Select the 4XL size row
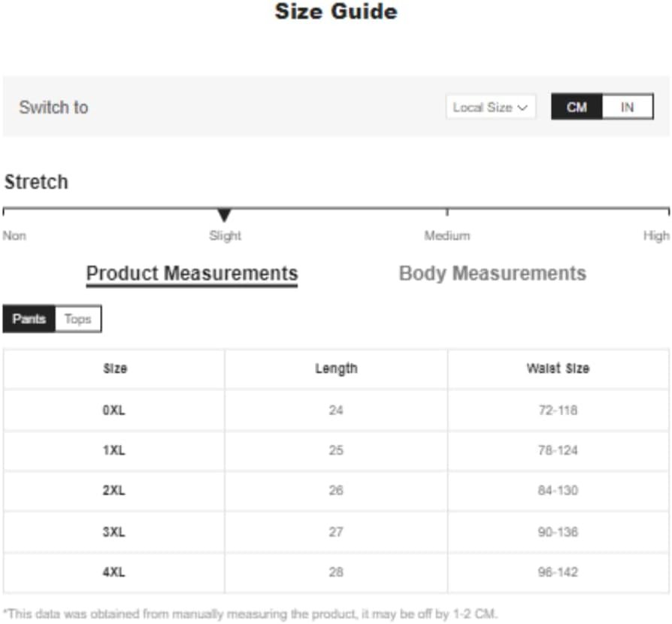This screenshot has width=672, height=624. point(336,572)
